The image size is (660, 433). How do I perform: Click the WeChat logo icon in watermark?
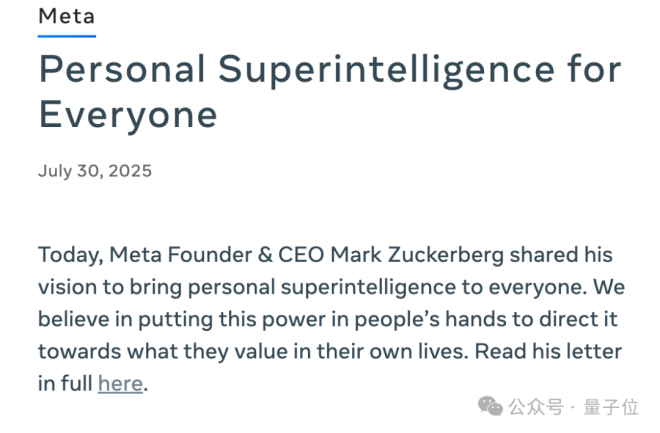pos(490,406)
